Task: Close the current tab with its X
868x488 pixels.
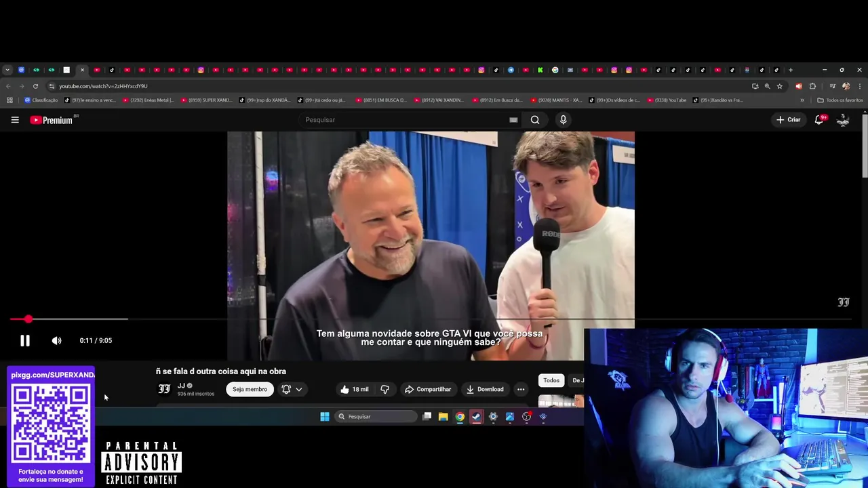Action: tap(82, 70)
